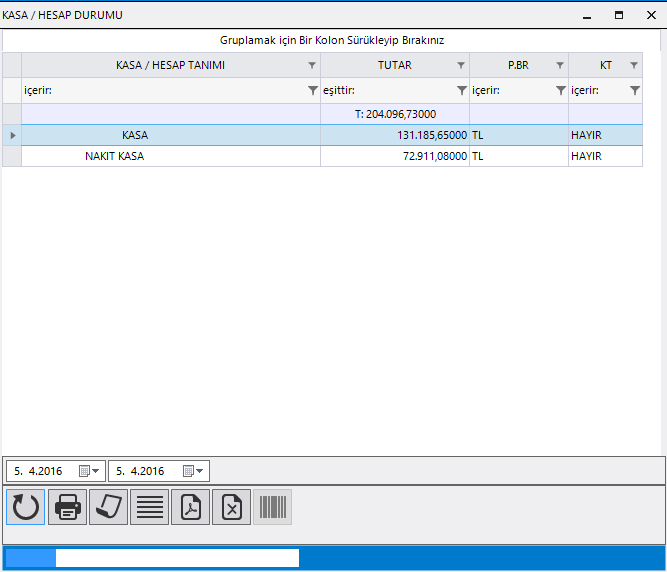Export the grid with the Excel icon
This screenshot has height=572, width=667.
coord(231,507)
